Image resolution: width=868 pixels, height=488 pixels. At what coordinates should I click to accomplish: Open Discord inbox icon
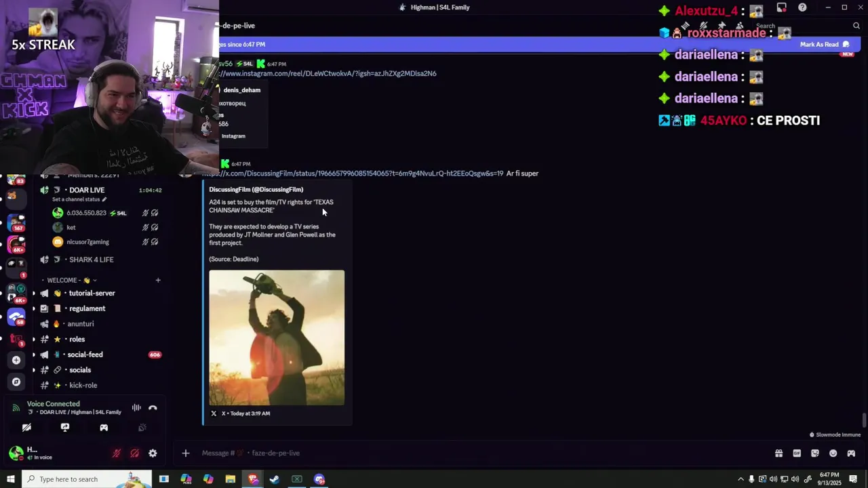782,7
